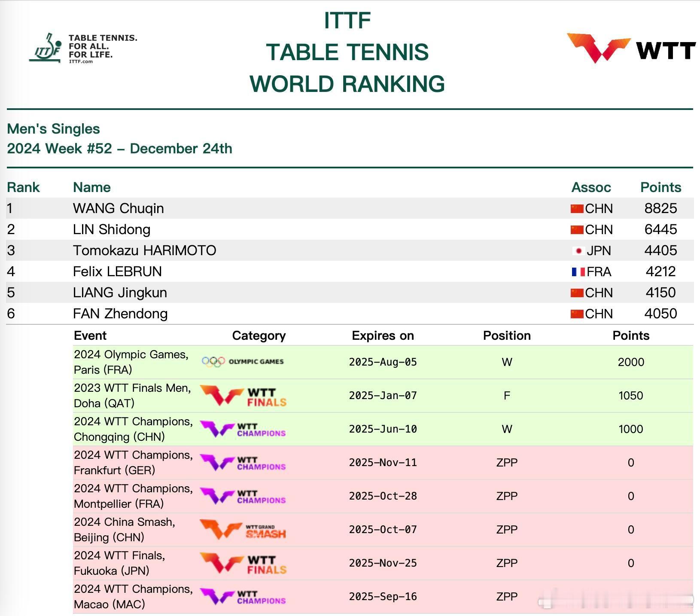Click the ITTF logo at top left
Viewport: 700px width, 616px height.
pos(83,48)
